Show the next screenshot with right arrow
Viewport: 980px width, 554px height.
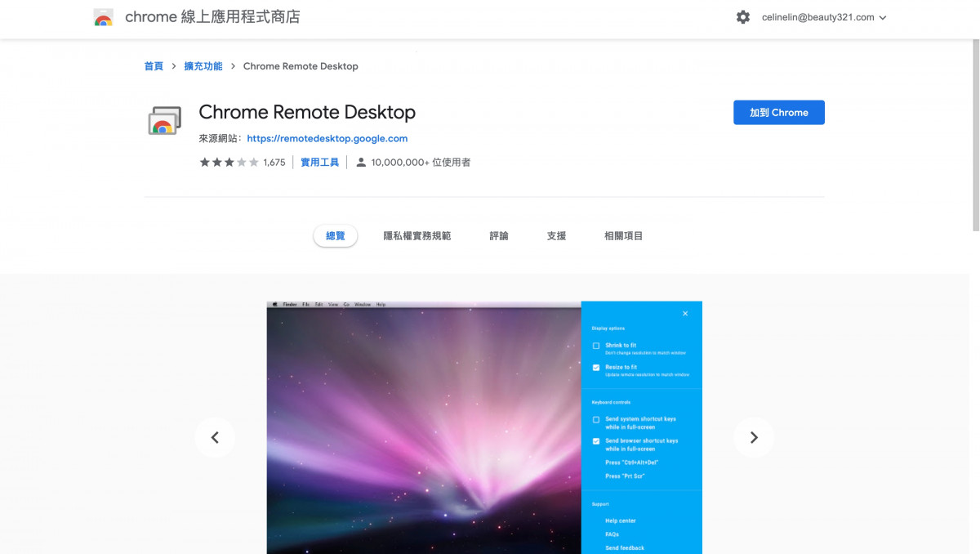coord(754,437)
